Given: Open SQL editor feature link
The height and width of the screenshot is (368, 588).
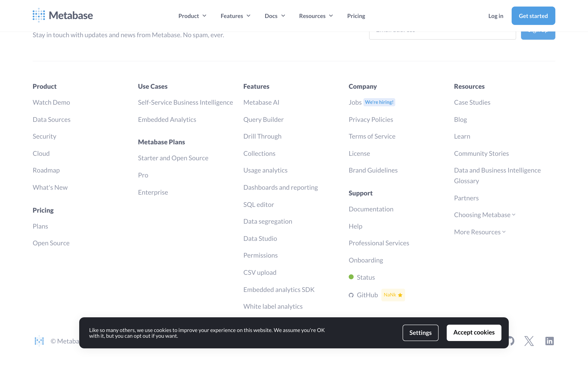Looking at the screenshot, I should [x=258, y=204].
